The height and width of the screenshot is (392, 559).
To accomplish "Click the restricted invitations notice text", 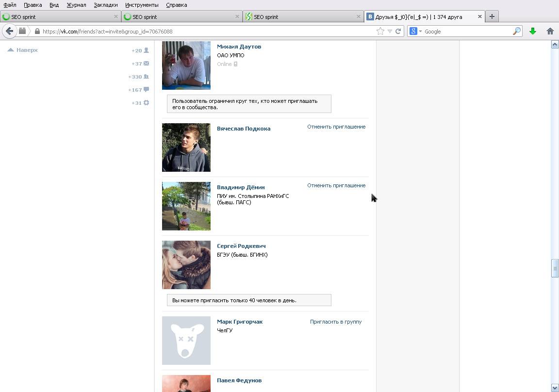I will (249, 104).
